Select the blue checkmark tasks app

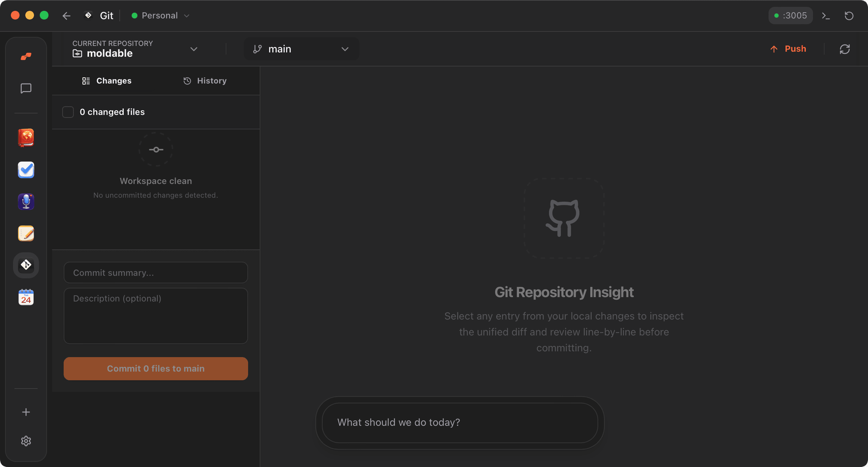pos(26,170)
